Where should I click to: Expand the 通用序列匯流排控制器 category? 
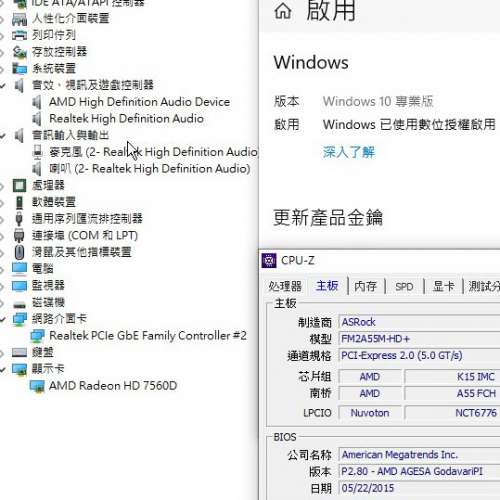2,219
